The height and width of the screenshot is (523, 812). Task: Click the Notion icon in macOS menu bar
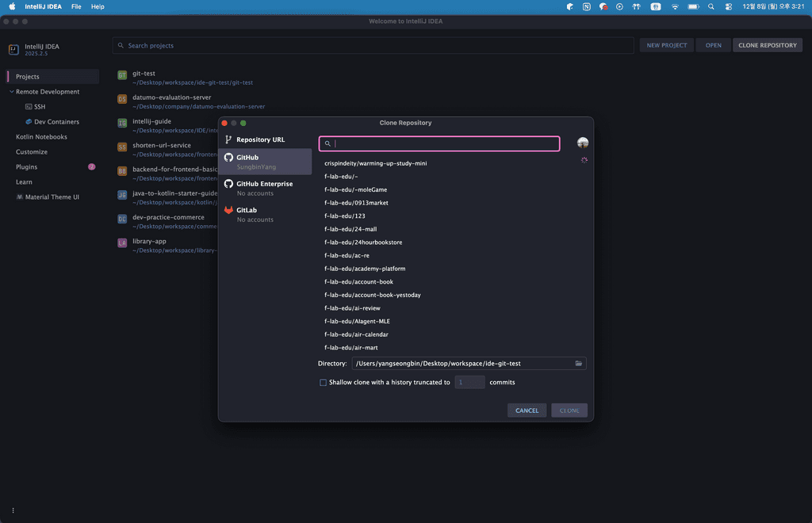(586, 6)
